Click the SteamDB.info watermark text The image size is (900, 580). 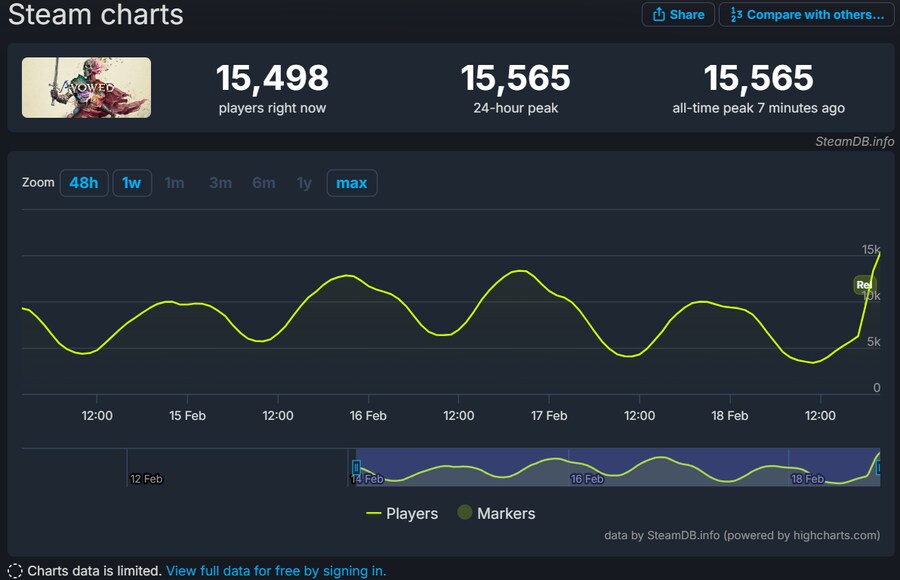point(854,141)
